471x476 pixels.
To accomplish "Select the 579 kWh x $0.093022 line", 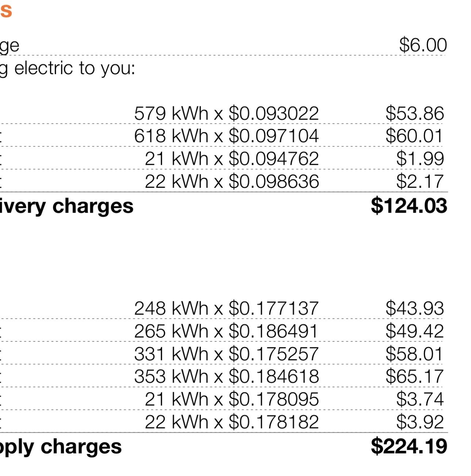I will pos(226,114).
